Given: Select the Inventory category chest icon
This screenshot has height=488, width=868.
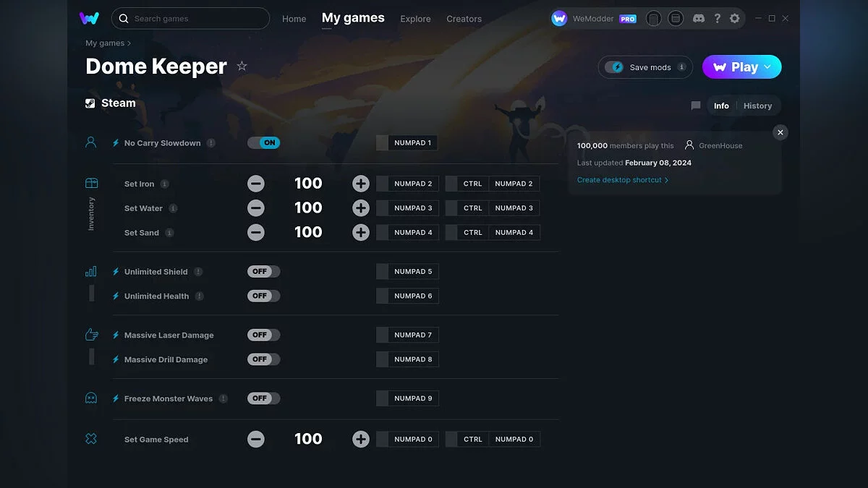Looking at the screenshot, I should [91, 183].
